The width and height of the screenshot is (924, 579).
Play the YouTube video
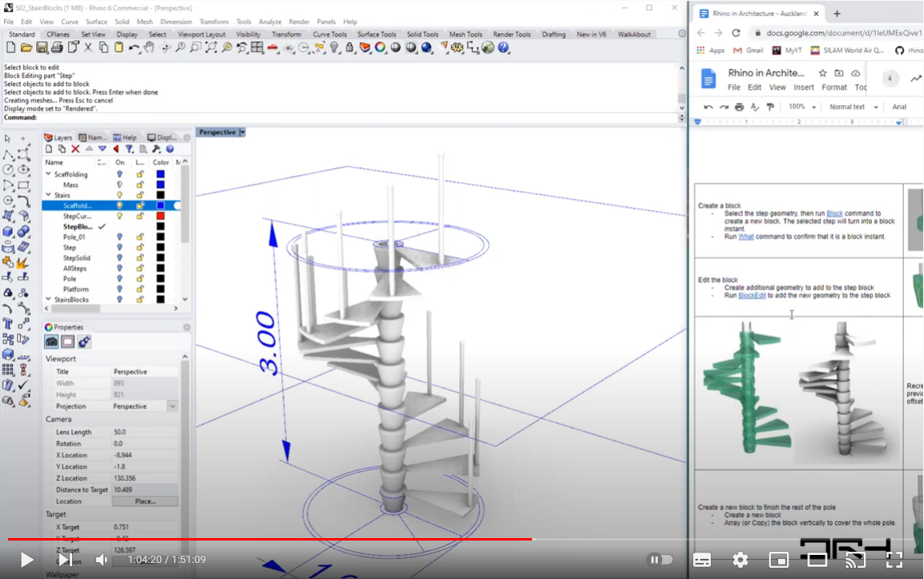(26, 560)
